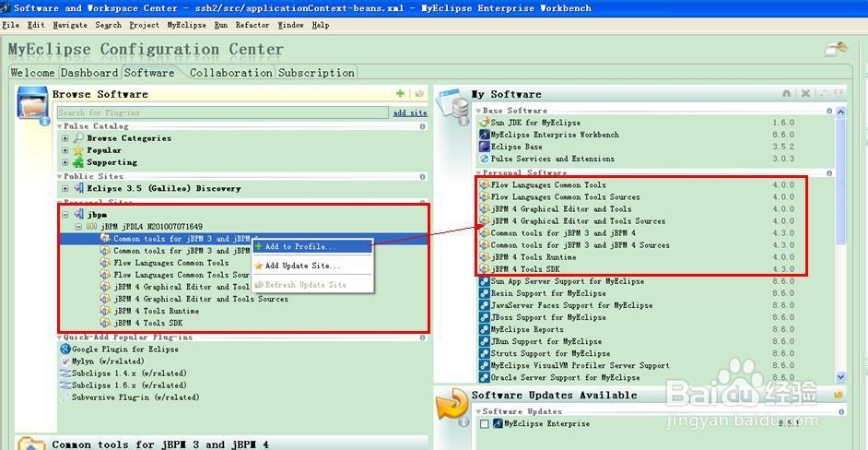Switch to the Subscription tab
The height and width of the screenshot is (450, 868).
click(316, 73)
